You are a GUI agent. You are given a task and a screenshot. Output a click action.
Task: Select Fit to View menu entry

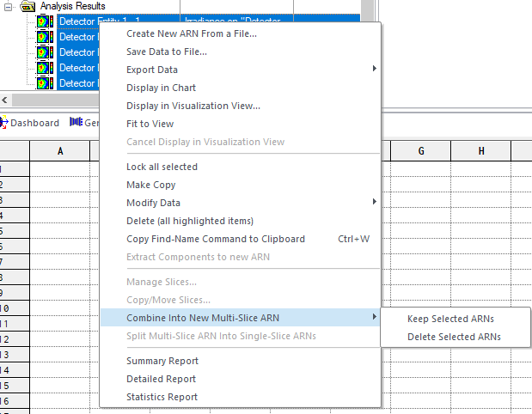pos(150,124)
